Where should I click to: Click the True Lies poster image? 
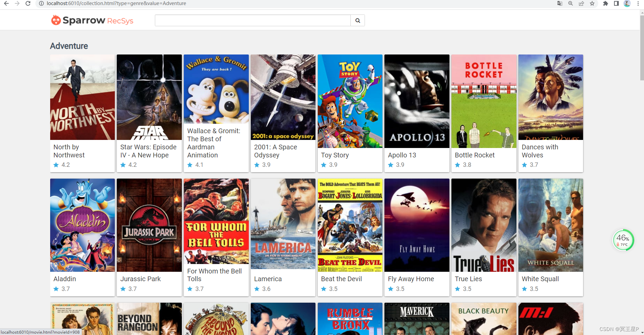[x=484, y=225]
